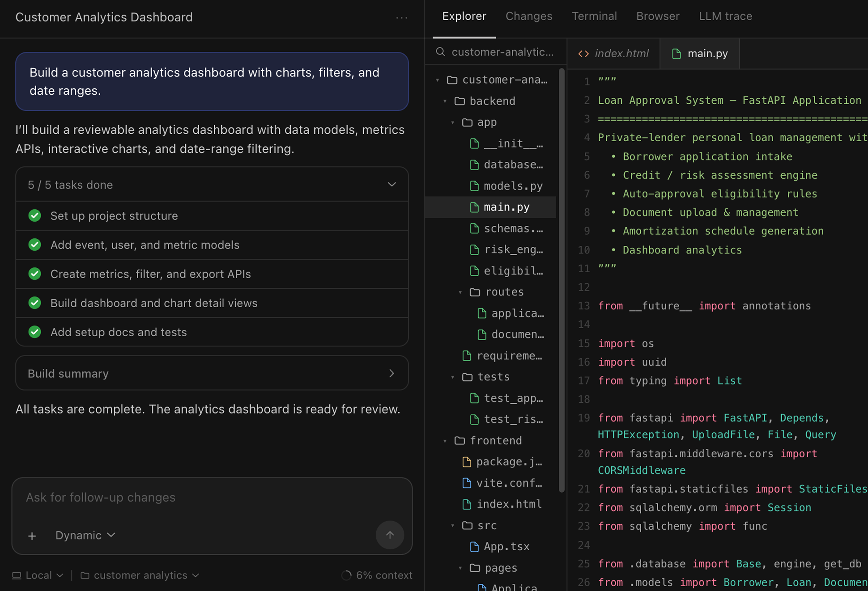The height and width of the screenshot is (591, 868).
Task: Switch to the Terminal tab
Action: click(x=594, y=16)
